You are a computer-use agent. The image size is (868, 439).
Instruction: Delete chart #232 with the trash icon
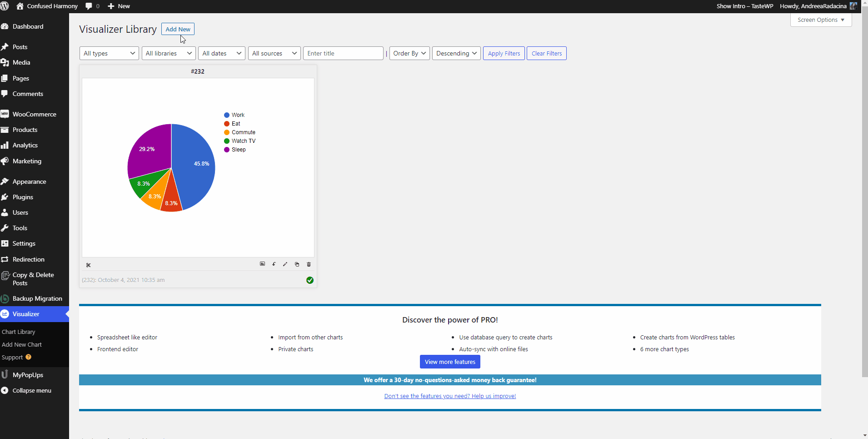[309, 264]
